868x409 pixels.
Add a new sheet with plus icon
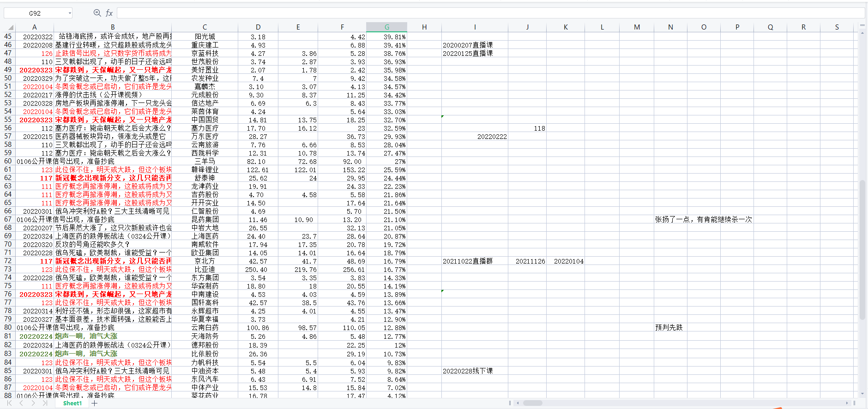coord(95,403)
